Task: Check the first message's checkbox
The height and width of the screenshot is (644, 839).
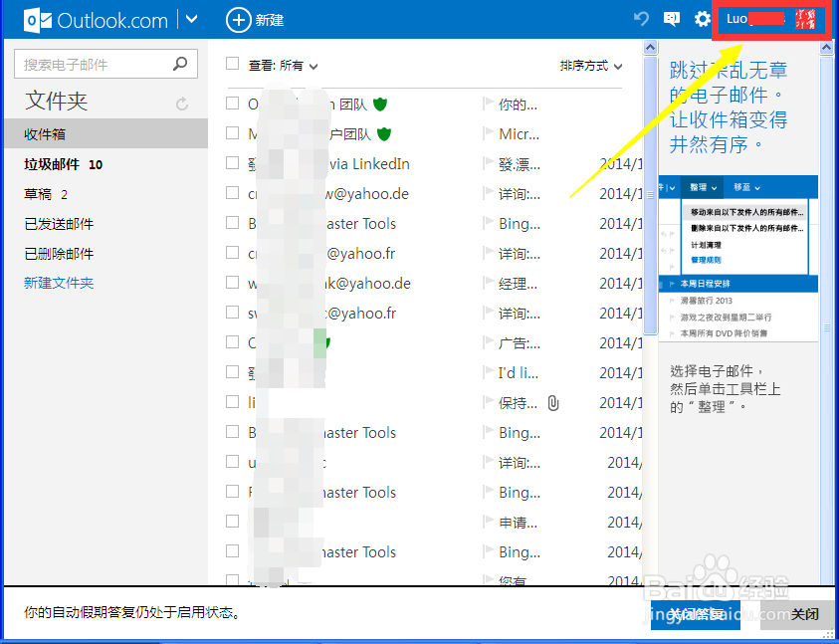Action: (x=232, y=104)
